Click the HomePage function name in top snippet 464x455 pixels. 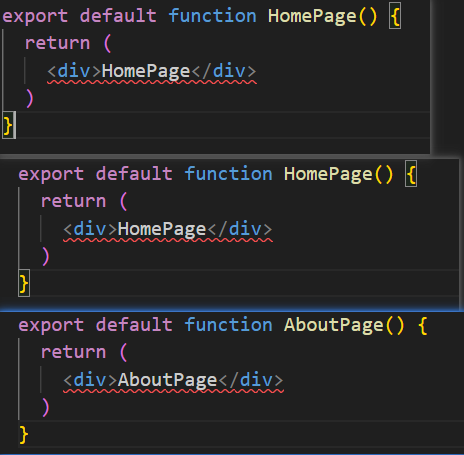[312, 17]
